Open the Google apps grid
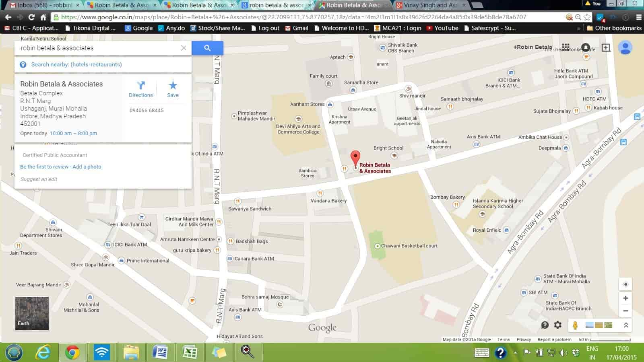 (x=566, y=47)
